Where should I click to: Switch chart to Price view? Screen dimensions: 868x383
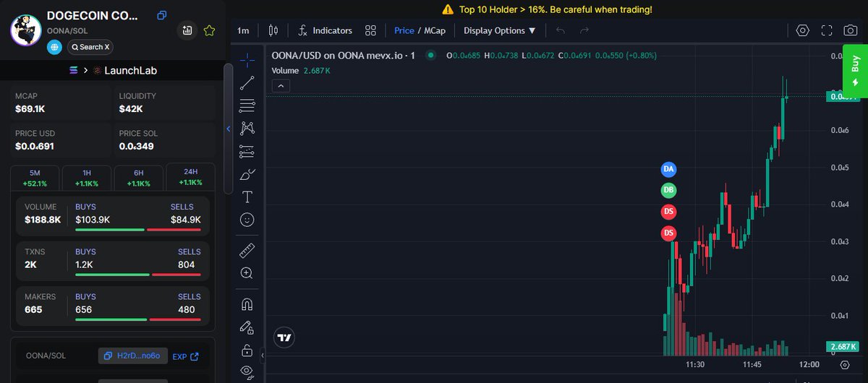coord(404,30)
